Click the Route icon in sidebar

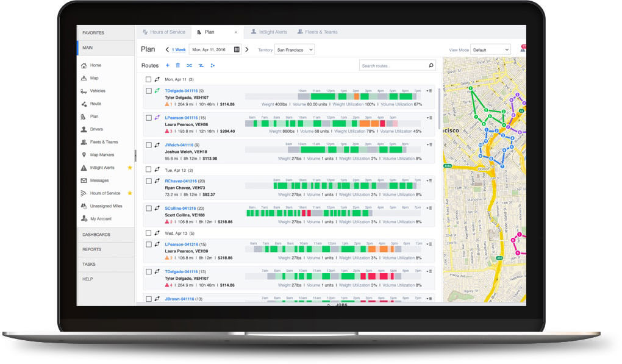point(84,104)
